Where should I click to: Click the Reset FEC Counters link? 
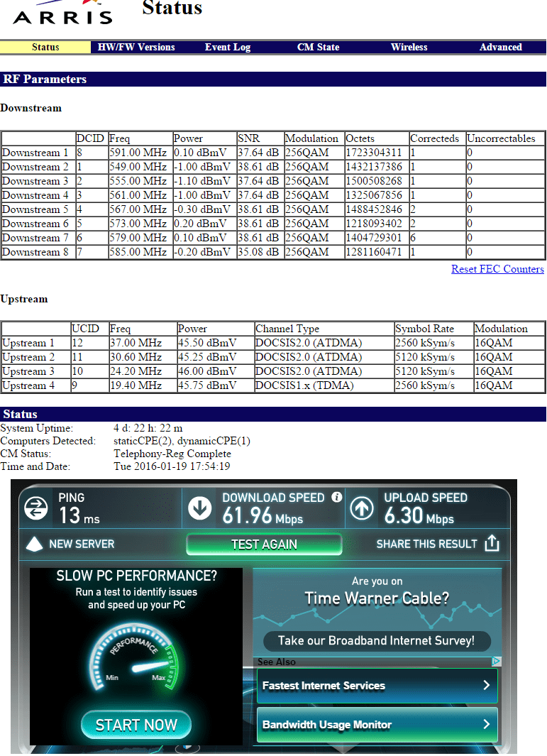(497, 269)
